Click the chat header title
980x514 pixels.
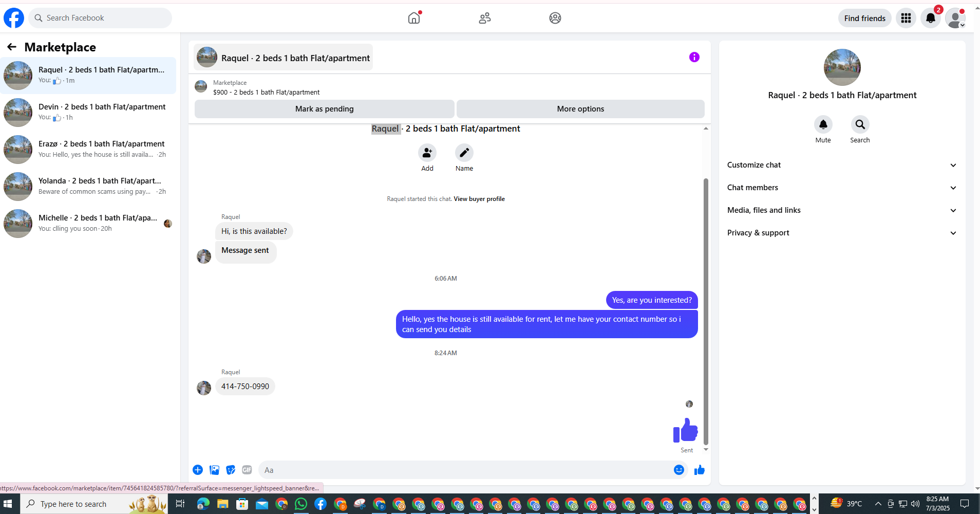(284, 57)
